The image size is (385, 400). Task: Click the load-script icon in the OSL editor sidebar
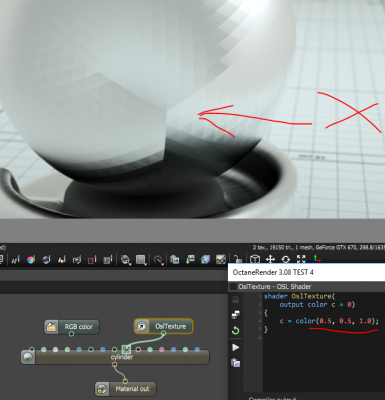pyautogui.click(x=236, y=315)
